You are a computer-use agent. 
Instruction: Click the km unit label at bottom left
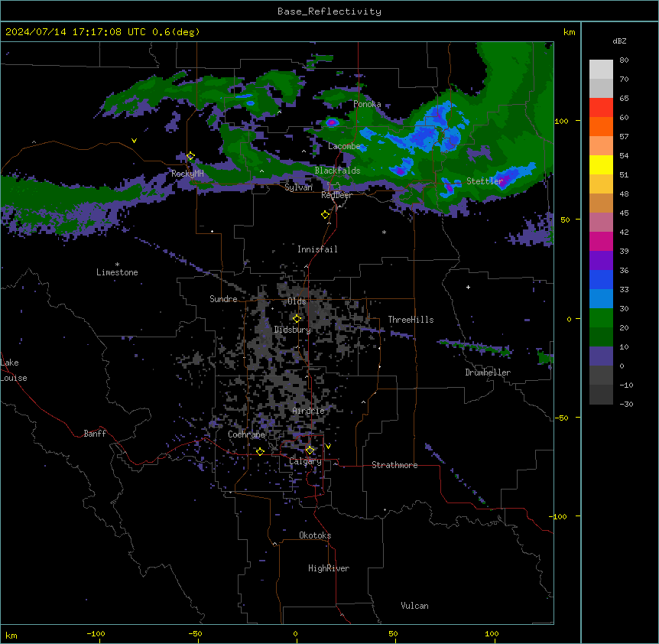(x=11, y=636)
